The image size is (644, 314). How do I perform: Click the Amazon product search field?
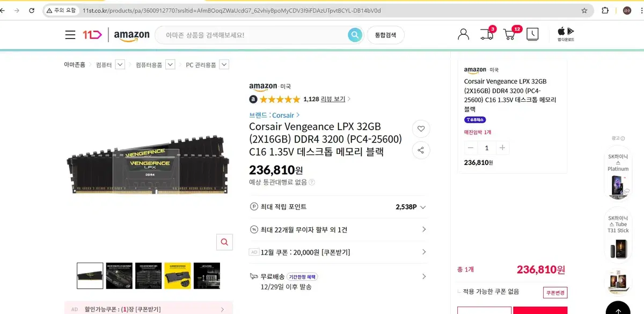(x=252, y=35)
